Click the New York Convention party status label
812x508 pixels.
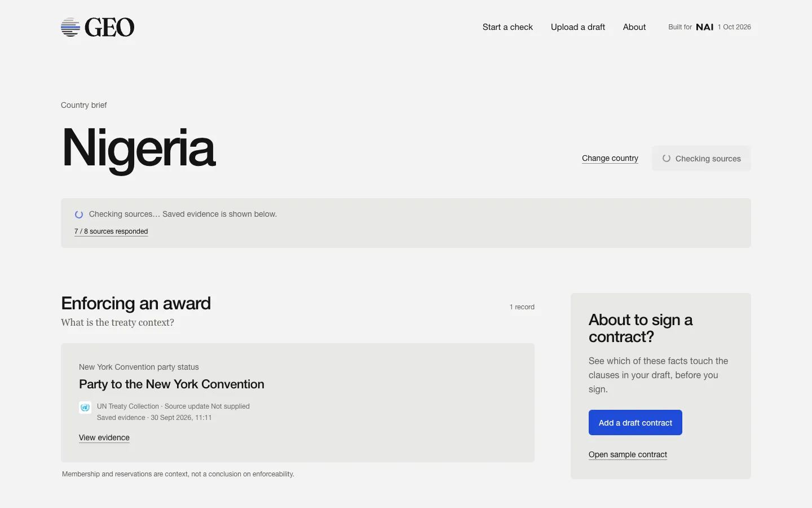click(x=139, y=367)
